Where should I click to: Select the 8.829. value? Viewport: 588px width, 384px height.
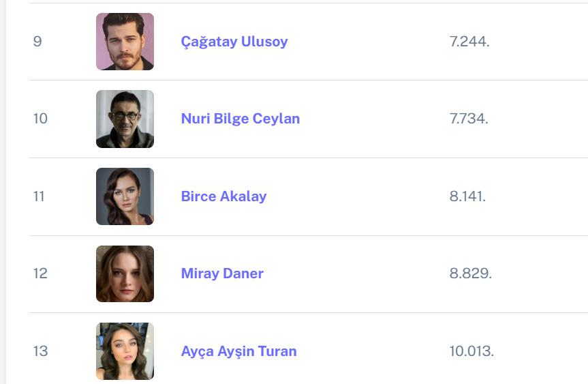(470, 274)
